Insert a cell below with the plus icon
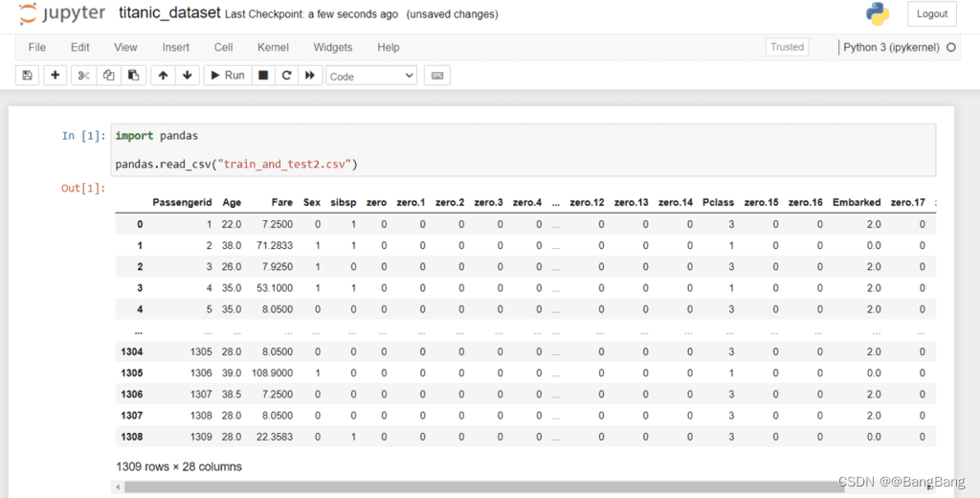The width and height of the screenshot is (980, 498). (55, 75)
